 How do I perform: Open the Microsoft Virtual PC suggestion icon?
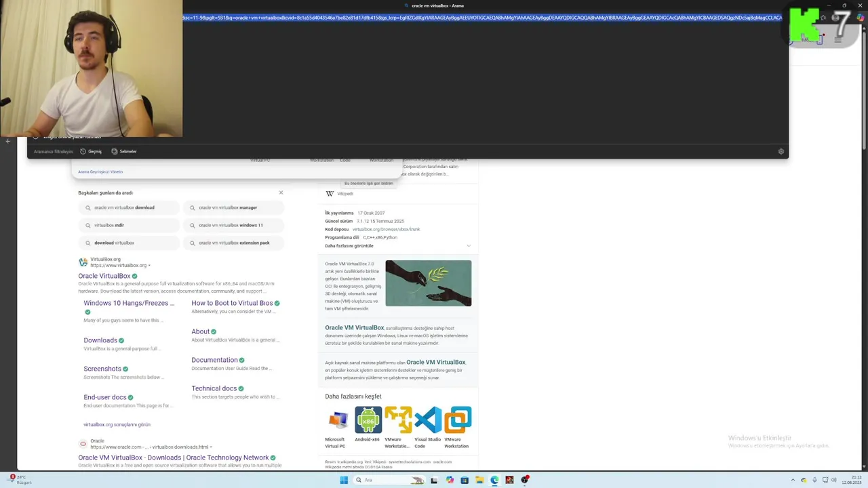[x=338, y=420]
